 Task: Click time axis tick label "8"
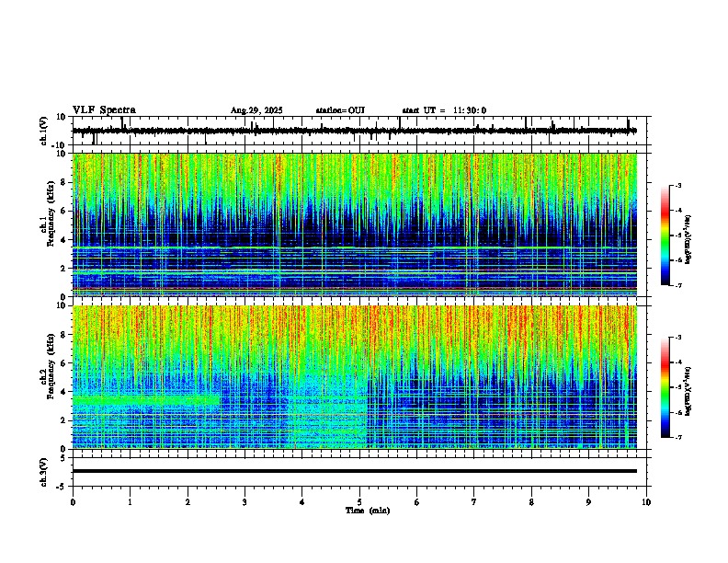pos(531,502)
